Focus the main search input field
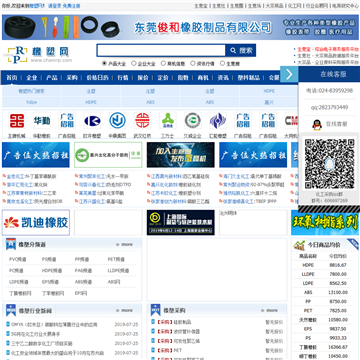The image size is (360, 360). pos(161,50)
